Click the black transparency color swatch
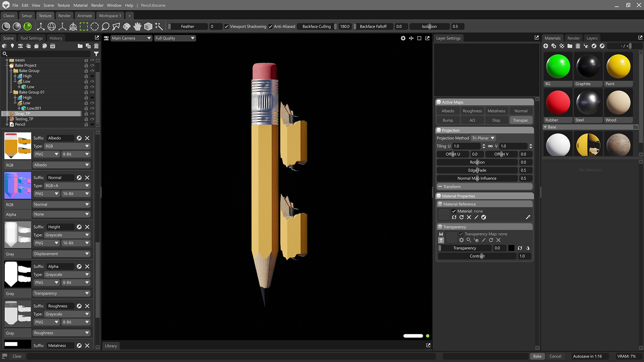Viewport: 644px width, 362px height. point(511,248)
